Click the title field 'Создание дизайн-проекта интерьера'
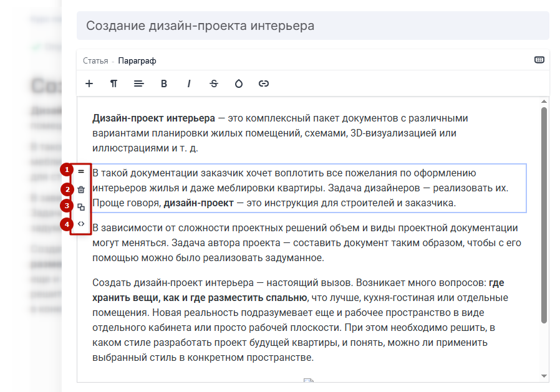This screenshot has height=392, width=560. coord(312,26)
